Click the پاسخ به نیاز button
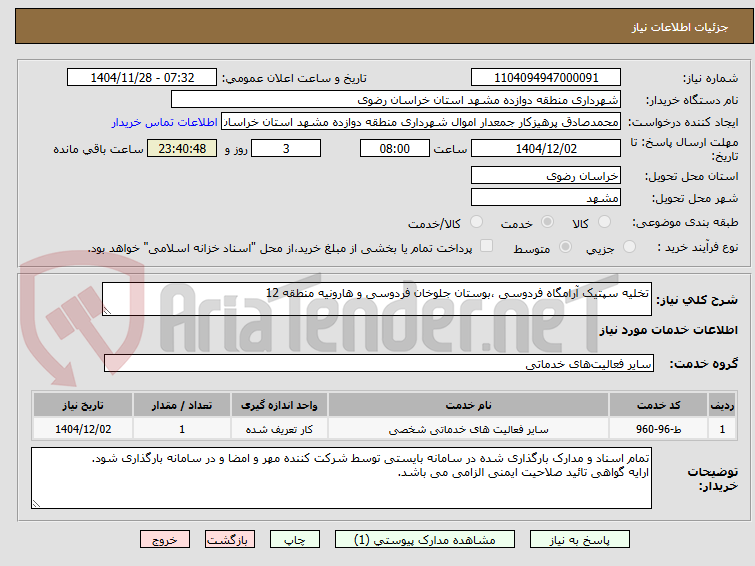This screenshot has height=566, width=755. 580,540
